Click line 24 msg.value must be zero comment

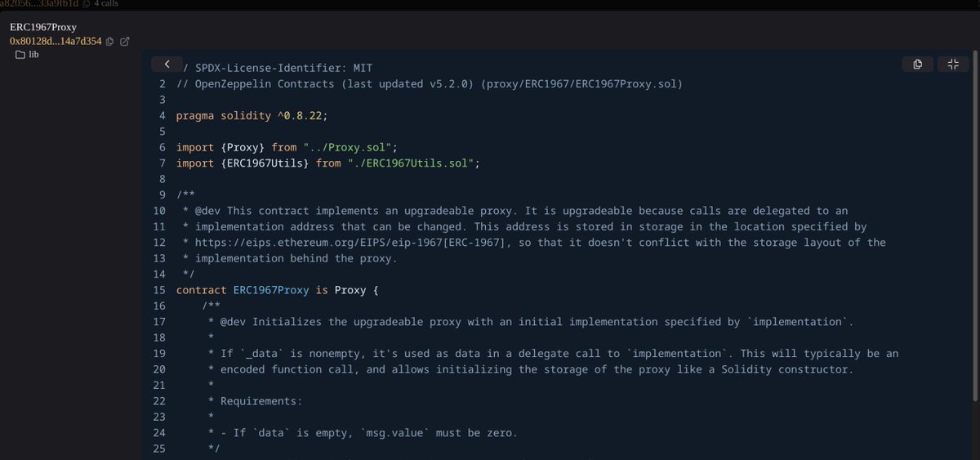pos(363,433)
